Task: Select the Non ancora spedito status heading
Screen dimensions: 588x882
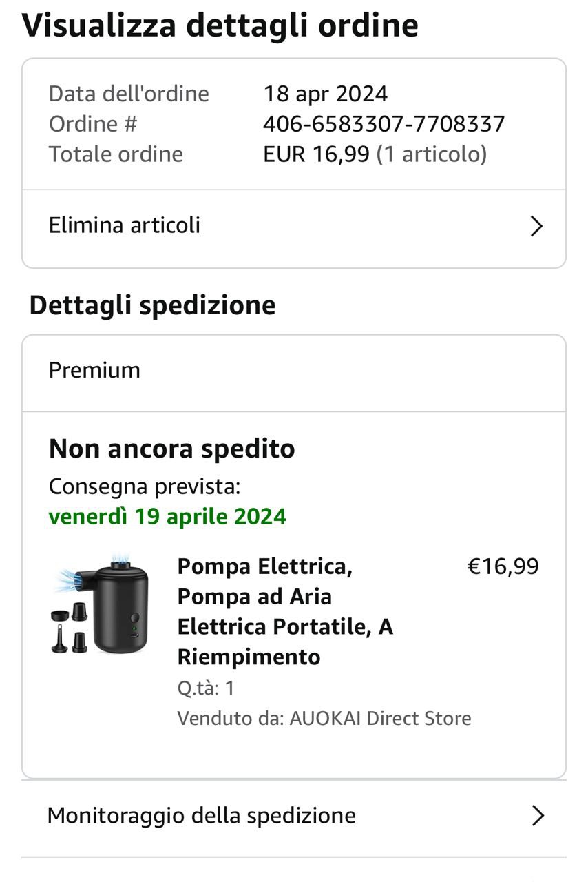Action: coord(172,449)
